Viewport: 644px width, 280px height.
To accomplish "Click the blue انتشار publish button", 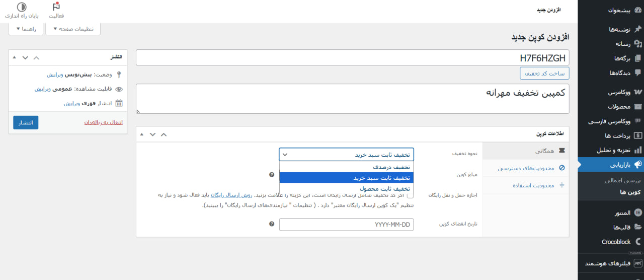I will point(26,123).
